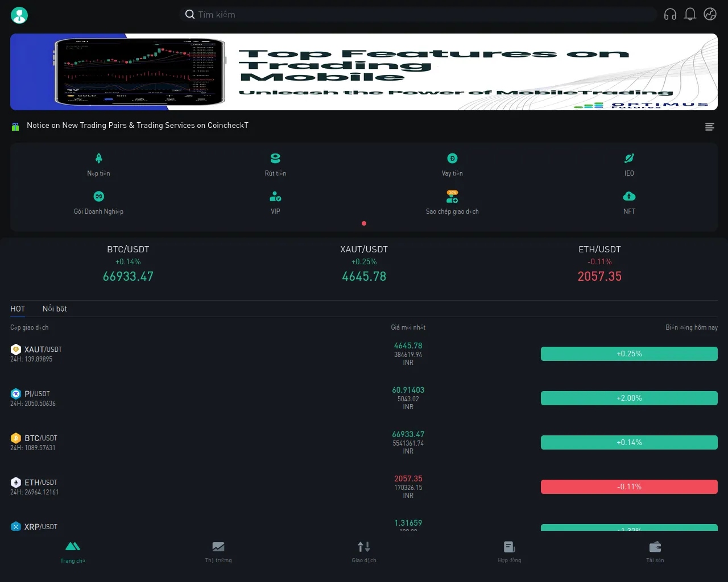Click the Giá mới nhất column header
This screenshot has width=728, height=582.
tap(408, 327)
